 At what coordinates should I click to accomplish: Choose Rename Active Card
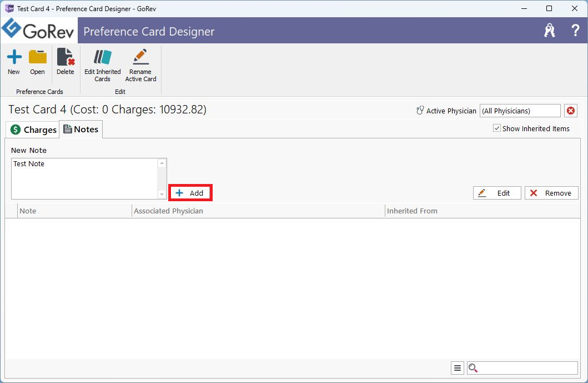pyautogui.click(x=140, y=66)
